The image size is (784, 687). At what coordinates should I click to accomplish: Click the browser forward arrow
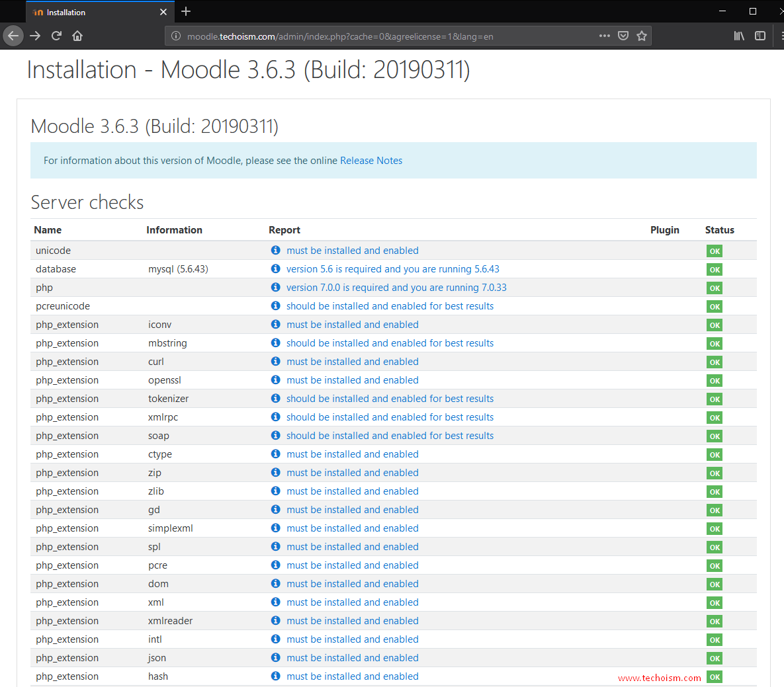click(x=35, y=36)
